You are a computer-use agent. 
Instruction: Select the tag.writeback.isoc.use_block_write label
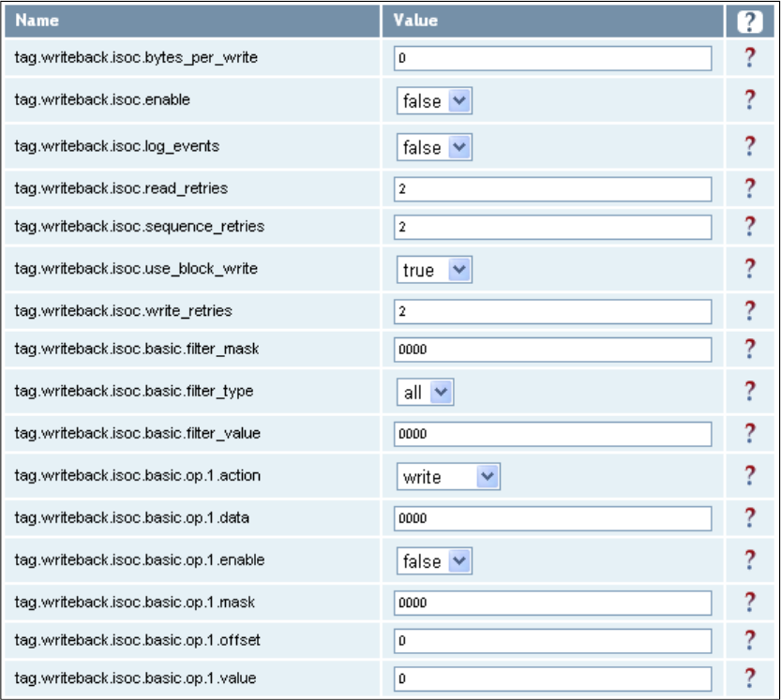coord(136,269)
